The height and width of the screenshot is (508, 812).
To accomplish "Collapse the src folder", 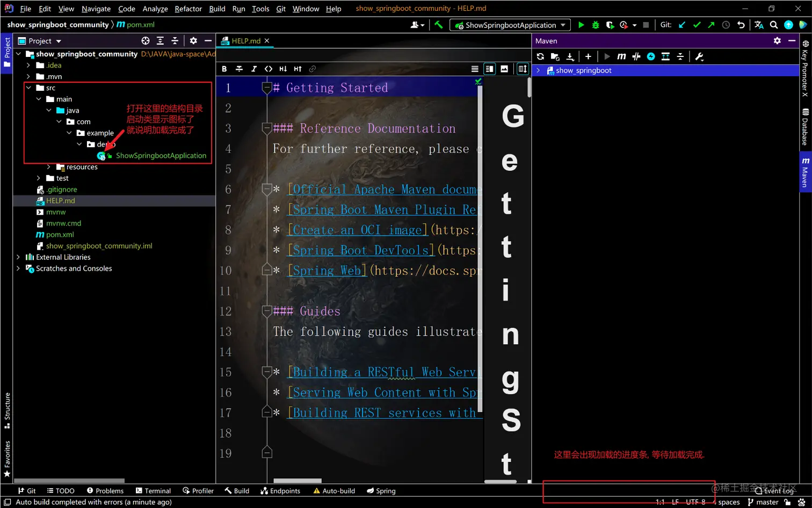I will click(28, 88).
